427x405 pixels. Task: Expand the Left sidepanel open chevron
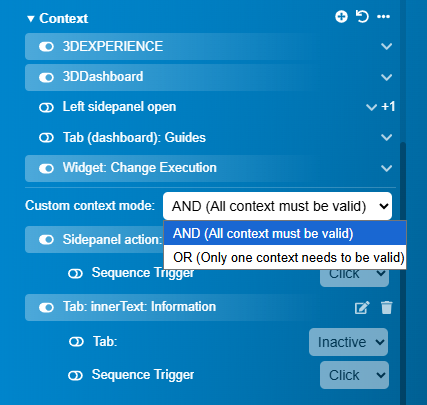click(x=371, y=107)
